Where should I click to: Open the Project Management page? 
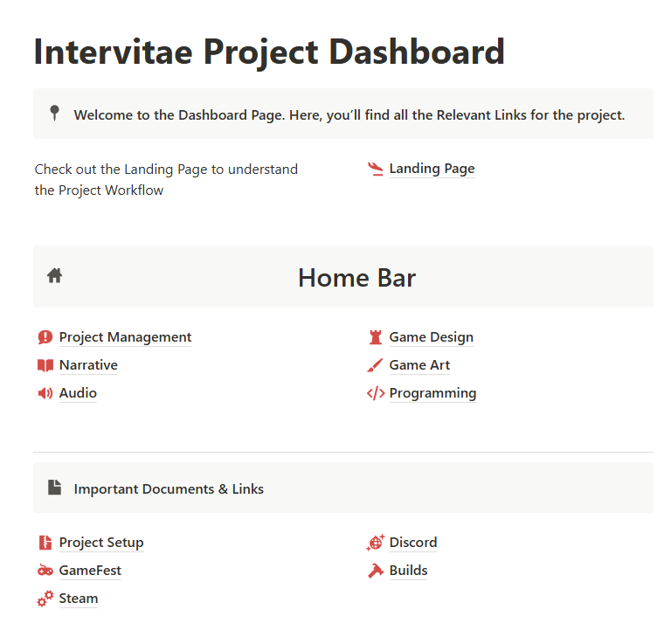coord(125,337)
